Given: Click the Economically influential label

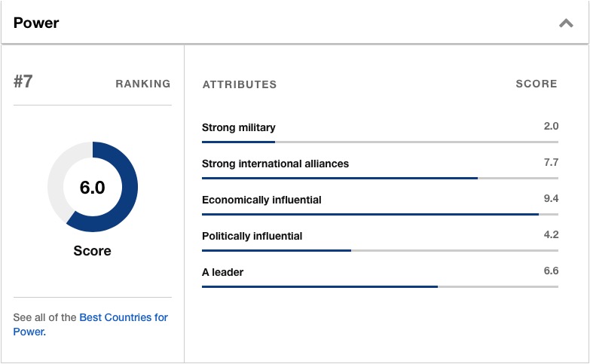Looking at the screenshot, I should click(x=261, y=200).
